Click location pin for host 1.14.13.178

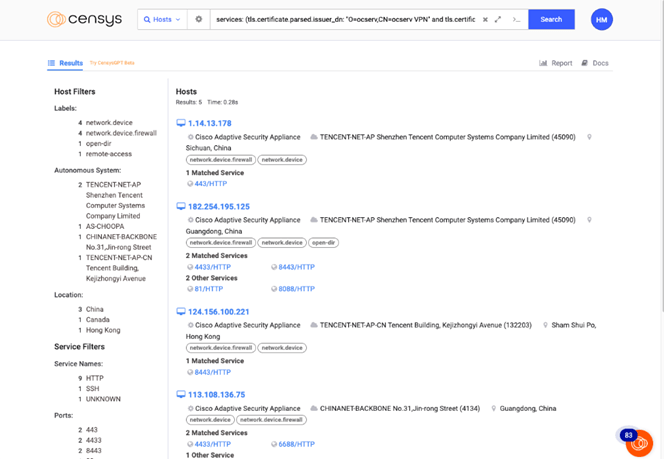click(x=589, y=137)
